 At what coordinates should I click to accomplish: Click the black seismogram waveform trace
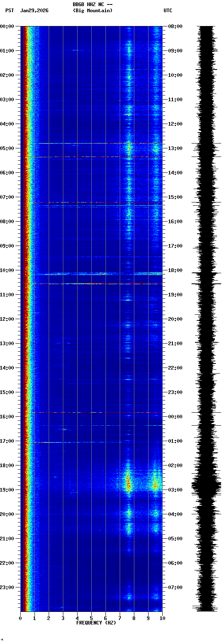tap(207, 319)
